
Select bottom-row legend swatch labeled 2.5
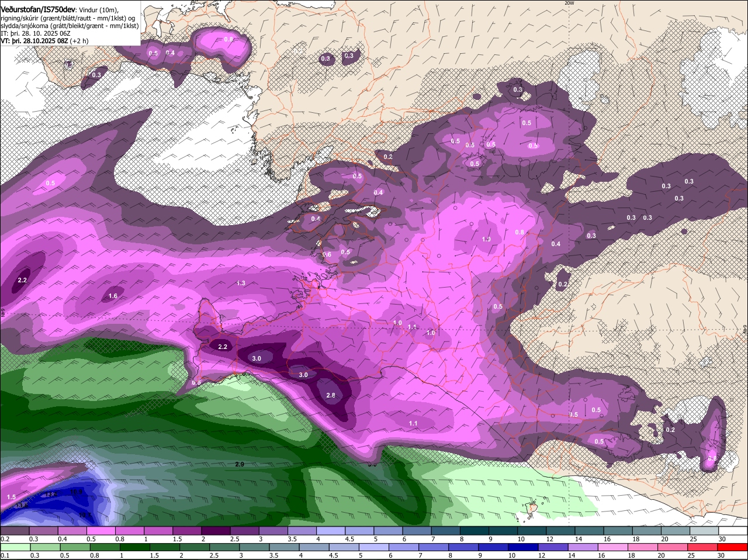(224, 547)
